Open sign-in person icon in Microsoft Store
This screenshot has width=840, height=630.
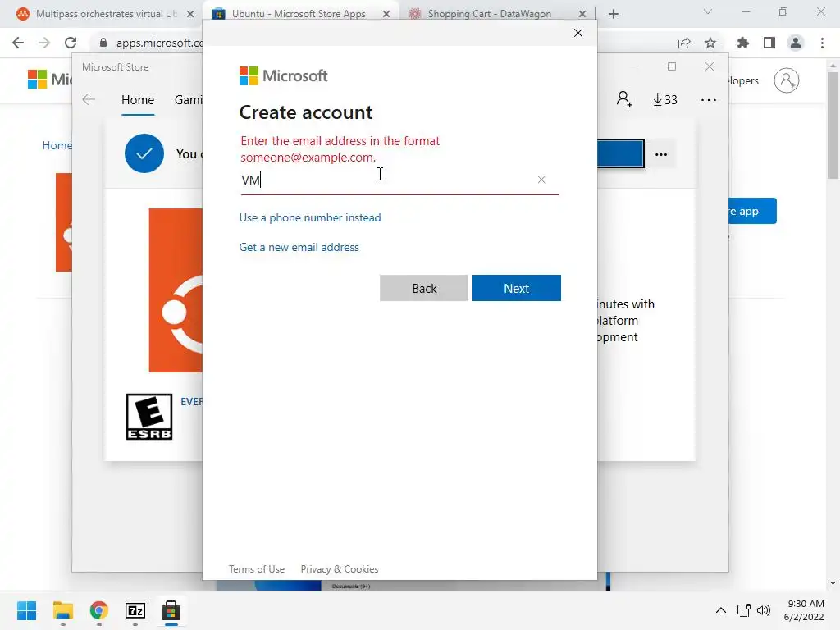(624, 99)
